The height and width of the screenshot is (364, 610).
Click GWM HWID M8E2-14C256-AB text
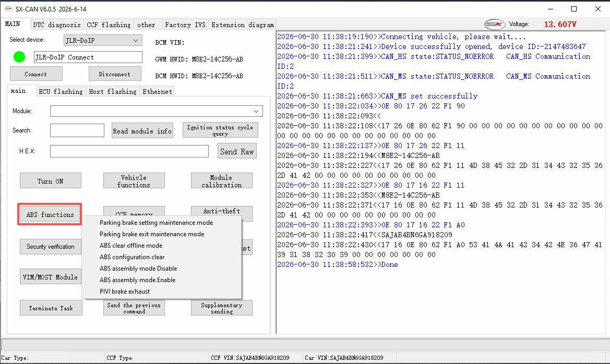pos(199,59)
